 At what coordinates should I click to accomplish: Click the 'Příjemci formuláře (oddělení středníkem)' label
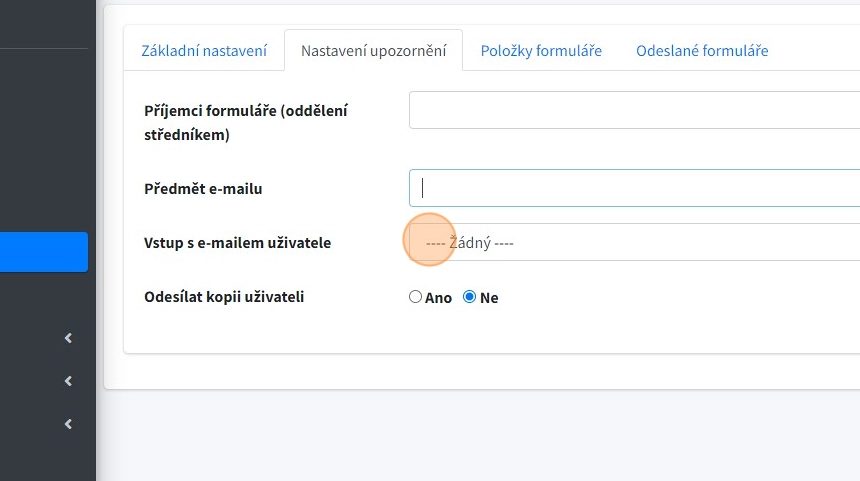(246, 122)
